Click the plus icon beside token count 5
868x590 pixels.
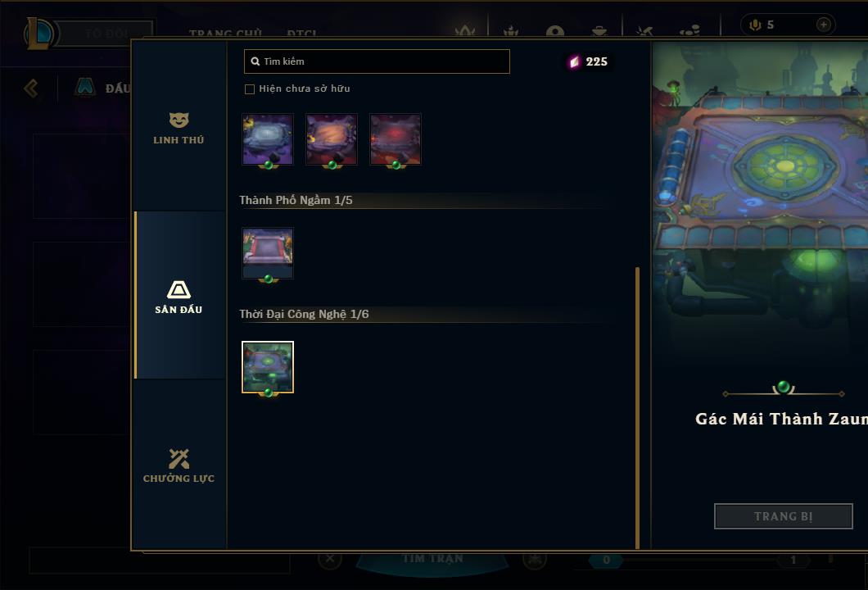click(x=823, y=25)
